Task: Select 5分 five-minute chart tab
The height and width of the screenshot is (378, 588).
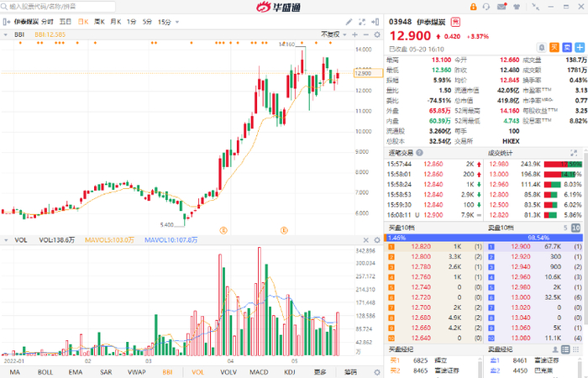Action: pyautogui.click(x=147, y=22)
